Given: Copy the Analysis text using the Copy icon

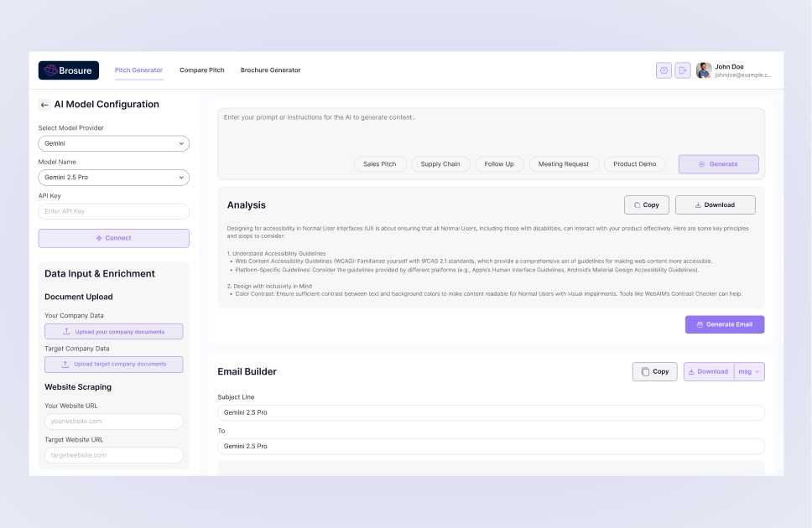Looking at the screenshot, I should [x=638, y=204].
